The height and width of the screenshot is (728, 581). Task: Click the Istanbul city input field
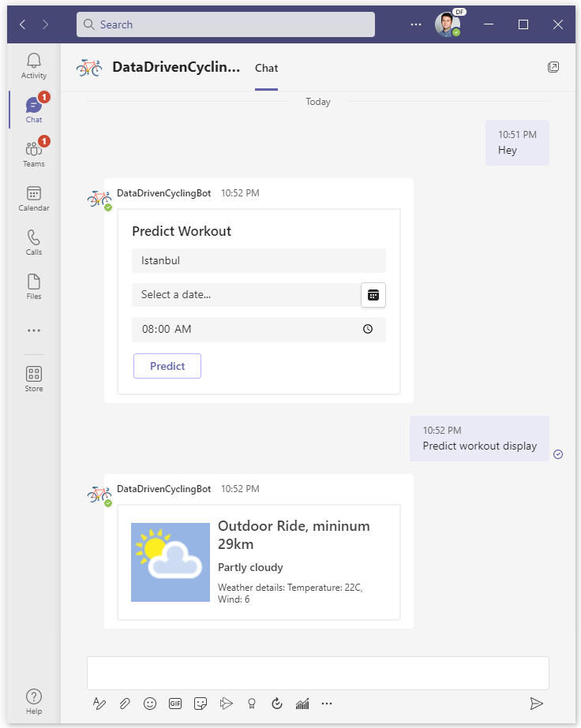coord(258,260)
